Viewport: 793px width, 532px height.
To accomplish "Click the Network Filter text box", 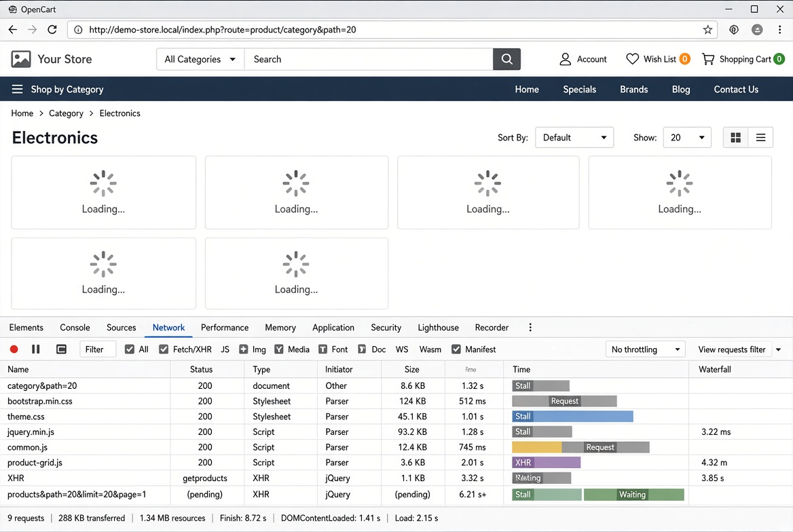I will point(98,349).
